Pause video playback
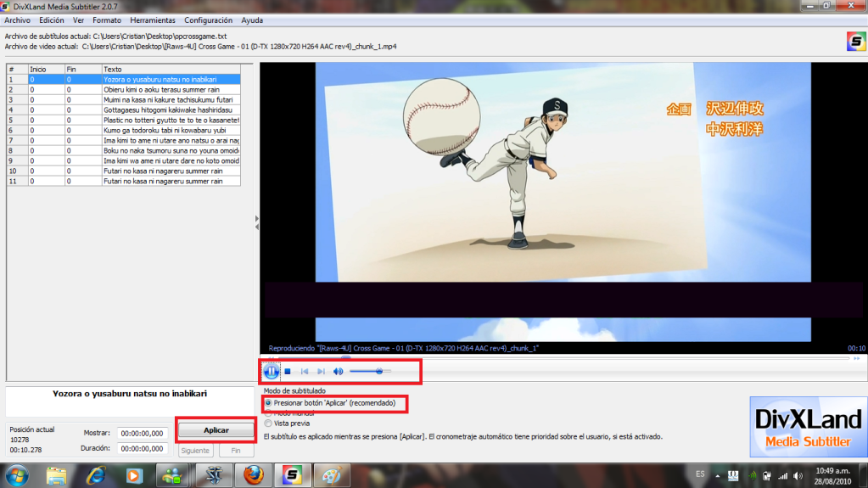The width and height of the screenshot is (868, 488). coord(272,371)
